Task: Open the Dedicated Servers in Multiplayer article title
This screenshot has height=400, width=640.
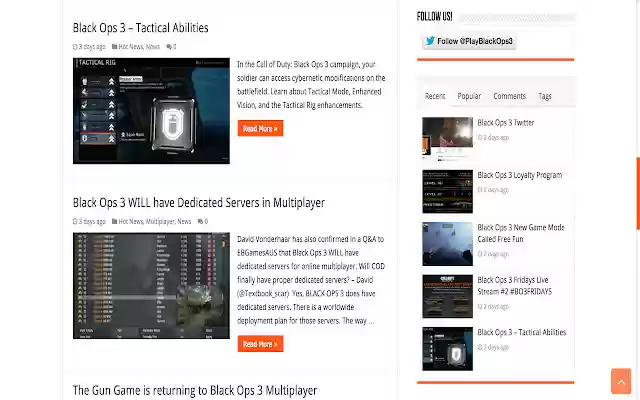Action: tap(199, 202)
